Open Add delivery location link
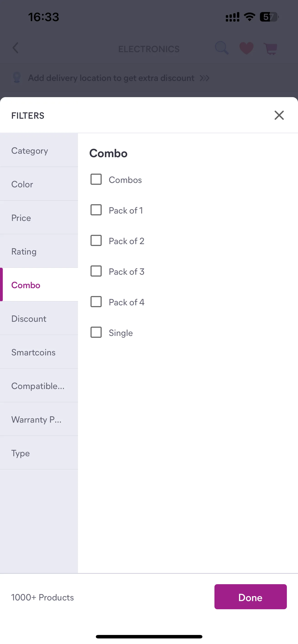Screen dimensions: 298x644 point(111,78)
